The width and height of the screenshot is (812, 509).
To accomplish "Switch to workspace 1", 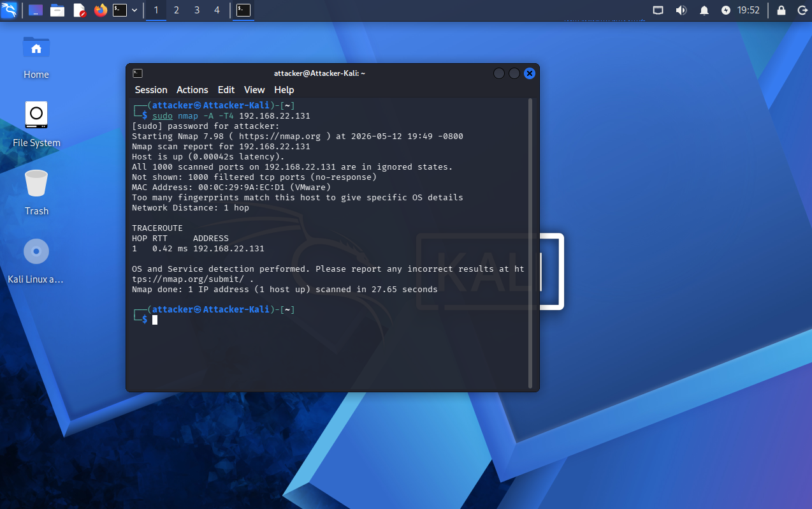I will point(156,10).
